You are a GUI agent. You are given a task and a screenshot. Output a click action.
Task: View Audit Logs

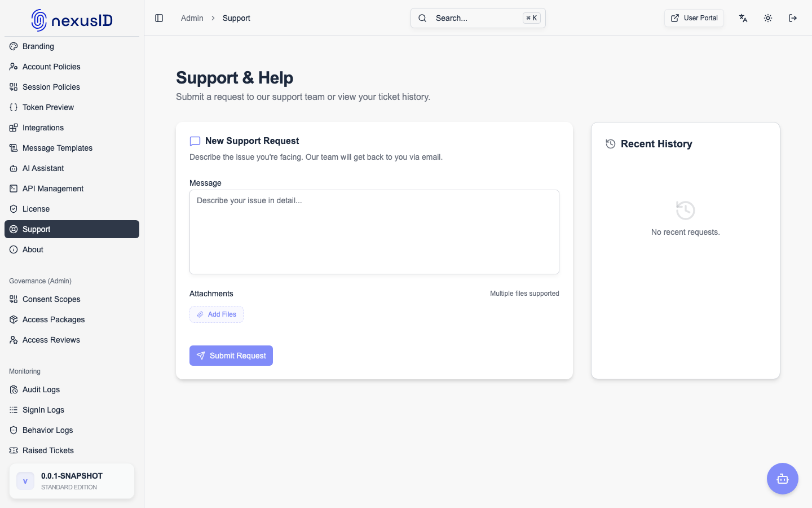(x=72, y=389)
